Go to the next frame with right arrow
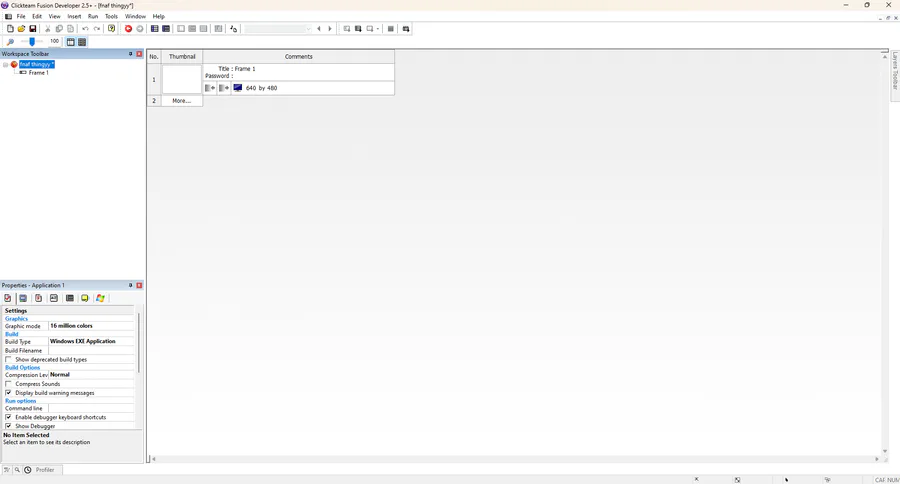The height and width of the screenshot is (484, 900). (x=330, y=29)
